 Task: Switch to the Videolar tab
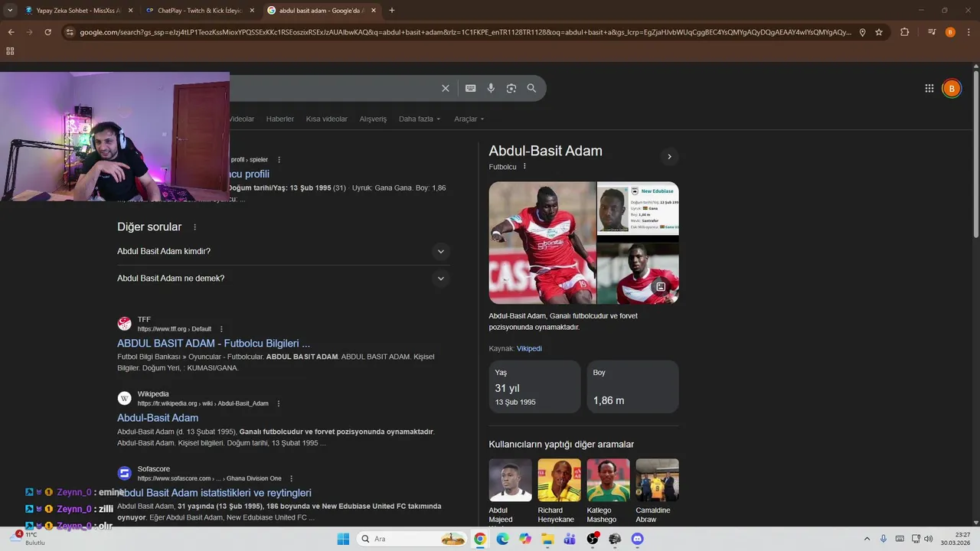pyautogui.click(x=242, y=119)
